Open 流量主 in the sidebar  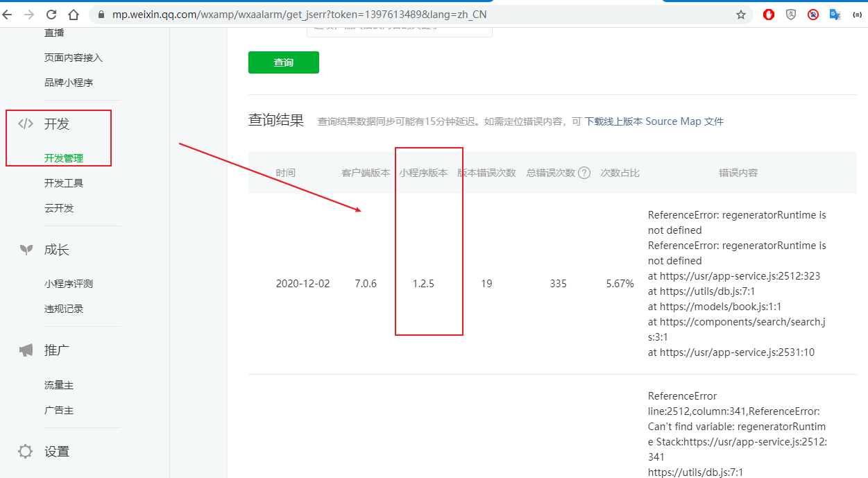coord(59,385)
